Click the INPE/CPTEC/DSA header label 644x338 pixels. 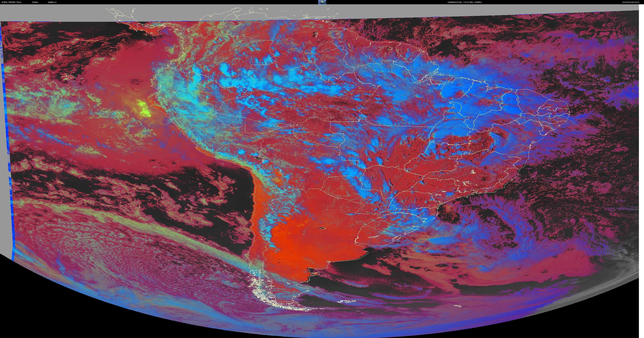11,2
